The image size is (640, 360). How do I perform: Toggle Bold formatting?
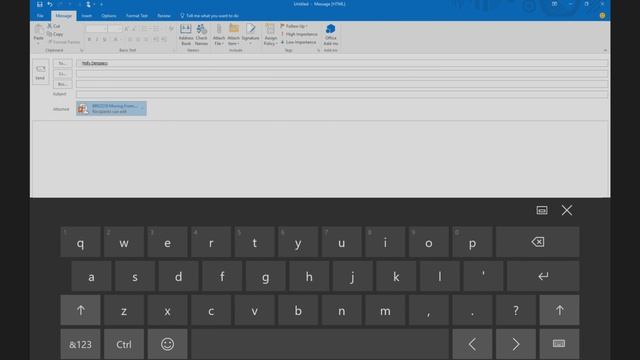[89, 40]
